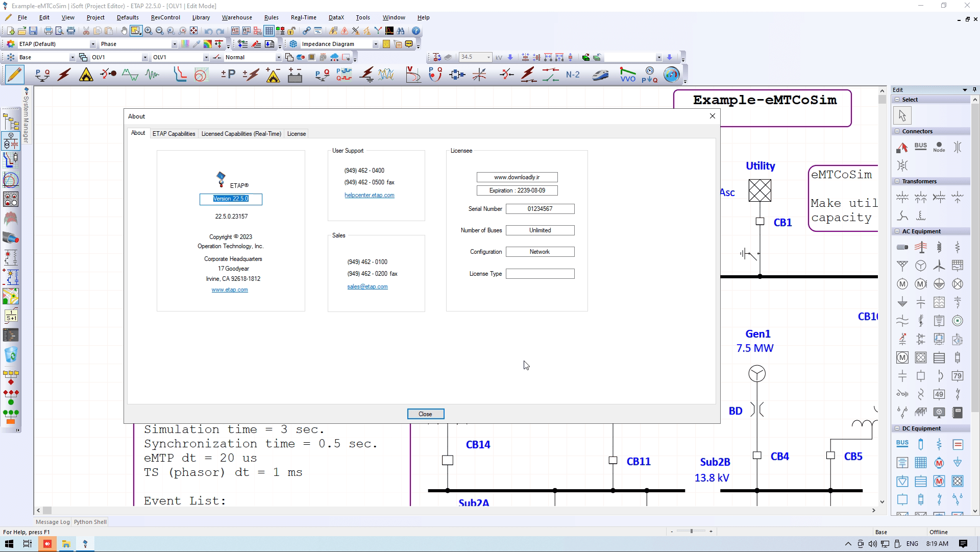This screenshot has width=980, height=552.
Task: Switch to the ETAP Capabilities tab
Action: (x=174, y=134)
